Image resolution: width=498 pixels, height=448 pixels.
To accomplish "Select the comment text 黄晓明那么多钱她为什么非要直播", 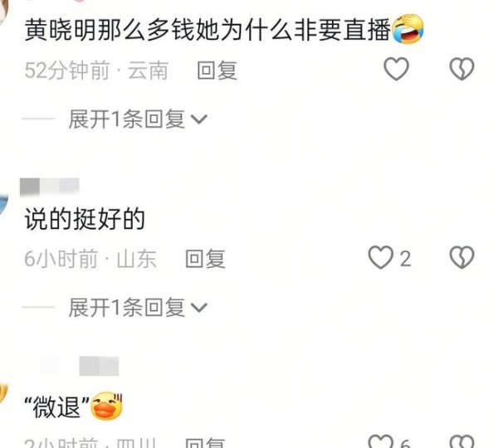I will point(208,30).
